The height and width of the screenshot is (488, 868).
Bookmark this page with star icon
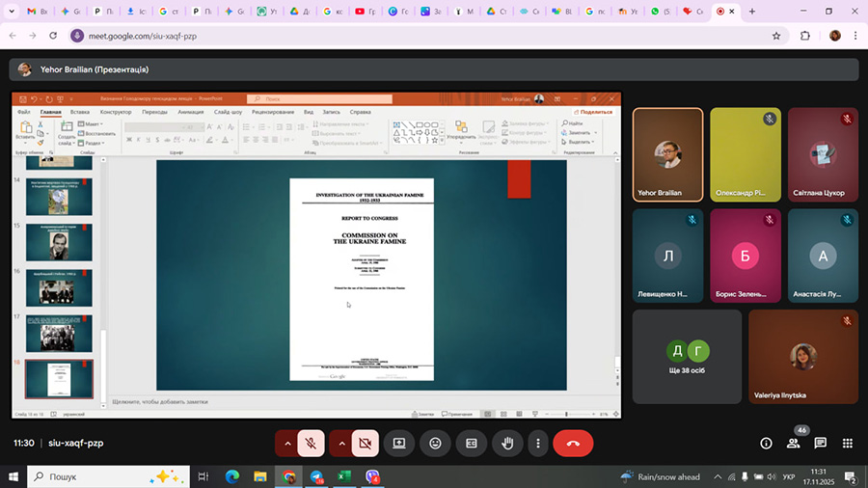point(776,36)
